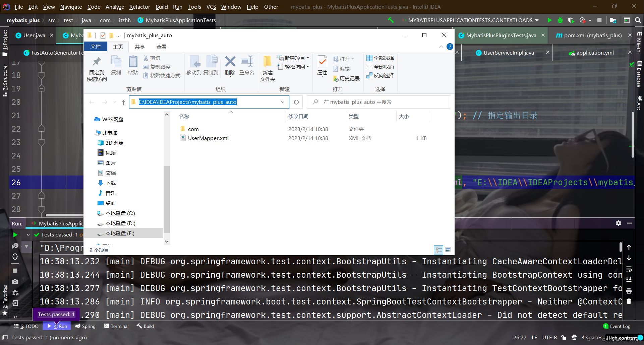
Task: Open Explorer recent locations dropdown arrow
Action: tap(115, 102)
